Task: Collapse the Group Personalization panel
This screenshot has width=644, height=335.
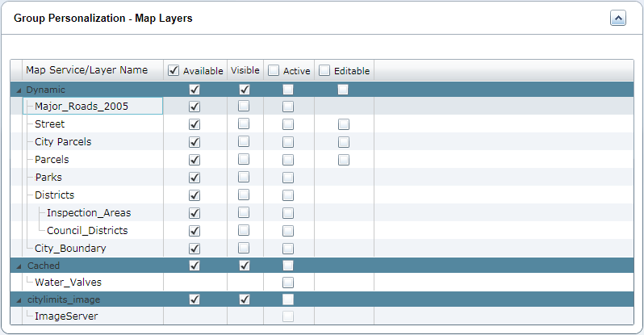Action: tap(617, 18)
